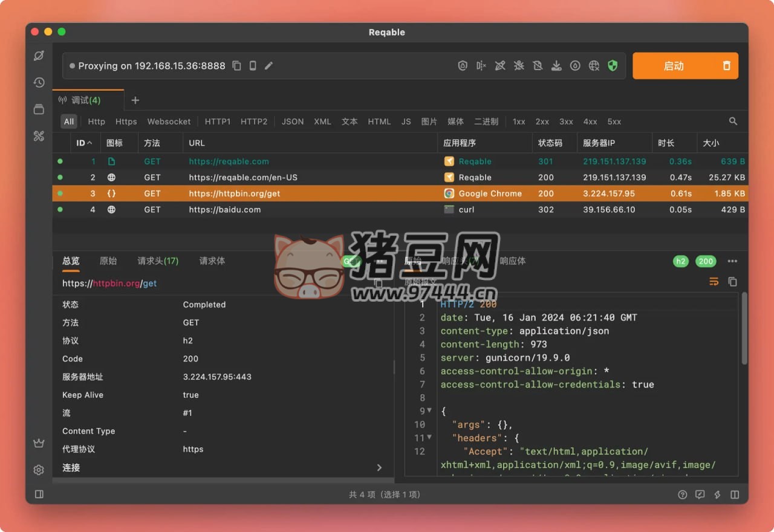Screen dimensions: 774x532
Task: Open the collections sidebar icon
Action: tap(39, 109)
